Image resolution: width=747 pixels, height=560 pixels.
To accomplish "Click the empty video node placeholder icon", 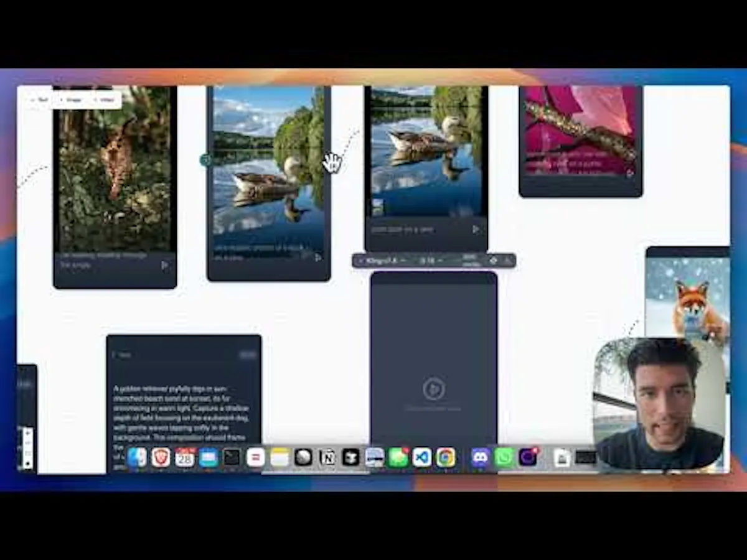I will (x=433, y=390).
